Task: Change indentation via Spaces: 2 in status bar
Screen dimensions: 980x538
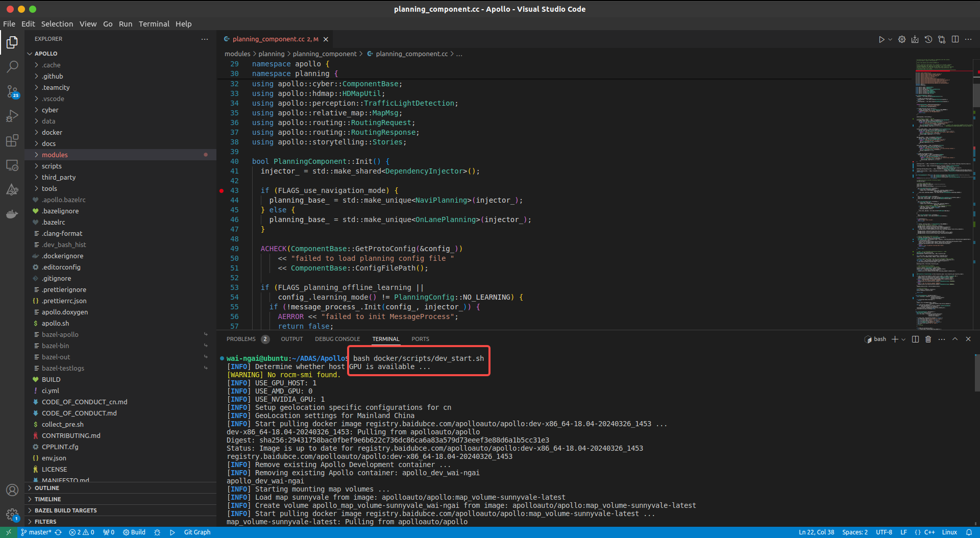Action: pyautogui.click(x=855, y=532)
